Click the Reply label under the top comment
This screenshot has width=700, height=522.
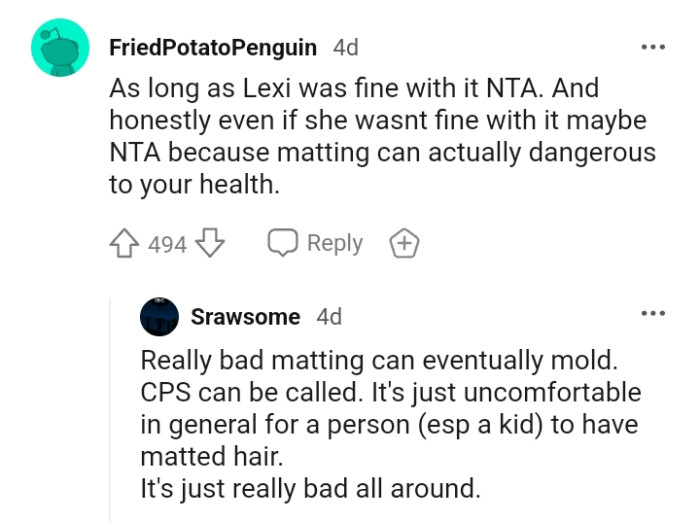[x=334, y=244]
